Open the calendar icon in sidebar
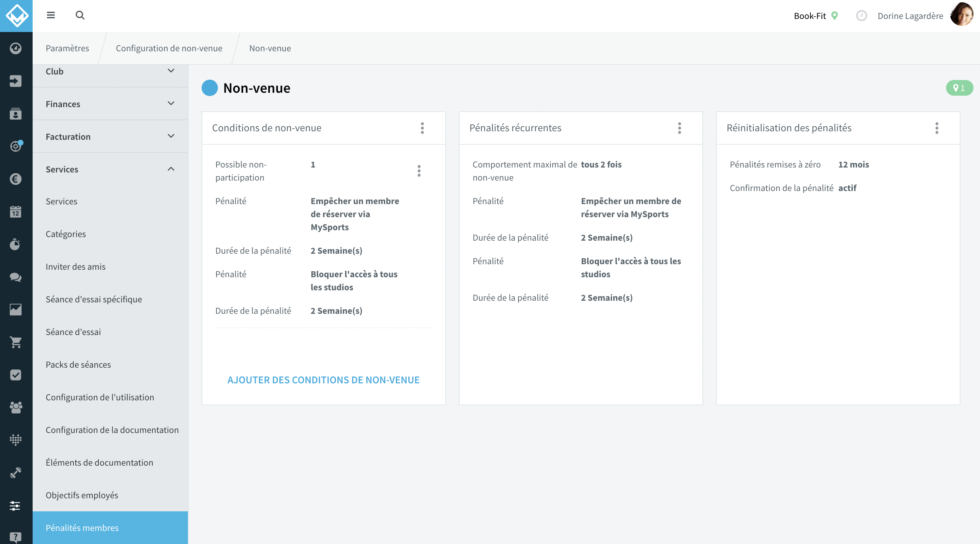980x544 pixels. coord(16,212)
